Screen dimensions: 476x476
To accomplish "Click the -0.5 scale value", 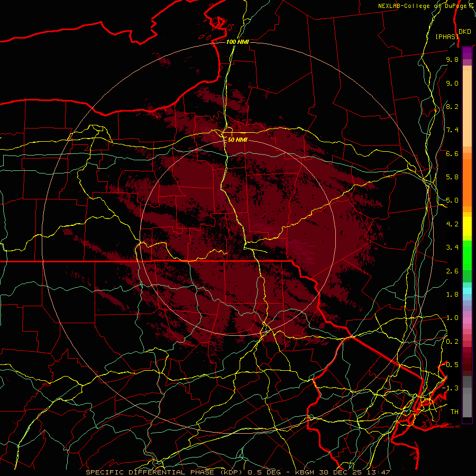I will coord(451,365).
